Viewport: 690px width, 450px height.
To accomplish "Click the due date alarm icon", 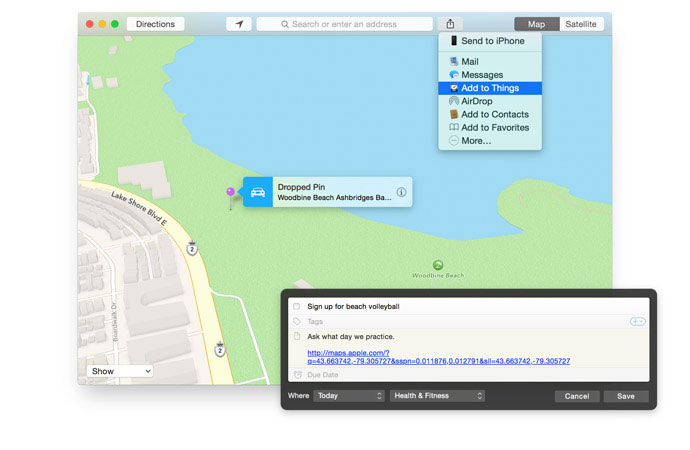I will 298,375.
